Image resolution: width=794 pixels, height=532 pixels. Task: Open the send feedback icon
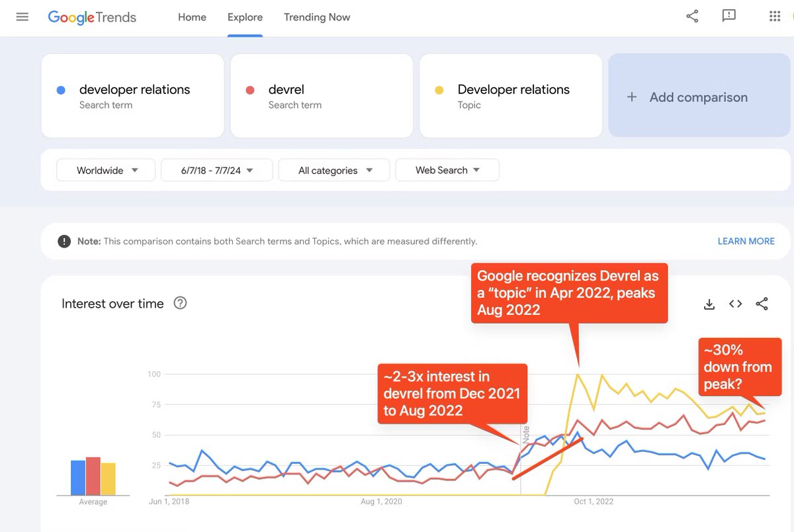pos(729,17)
